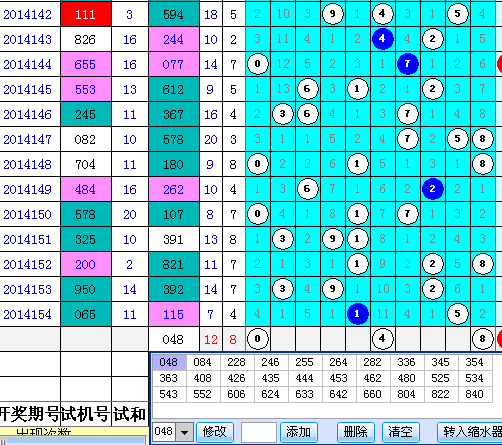502x445 pixels.
Task: Click blue ball 7 in row 2014144
Action: (x=407, y=64)
